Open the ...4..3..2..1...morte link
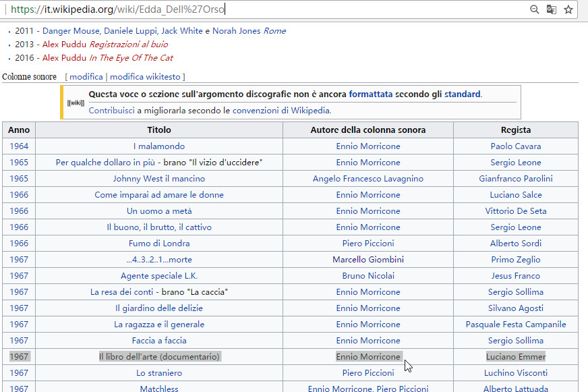Viewport: 588px width, 392px height. [159, 259]
